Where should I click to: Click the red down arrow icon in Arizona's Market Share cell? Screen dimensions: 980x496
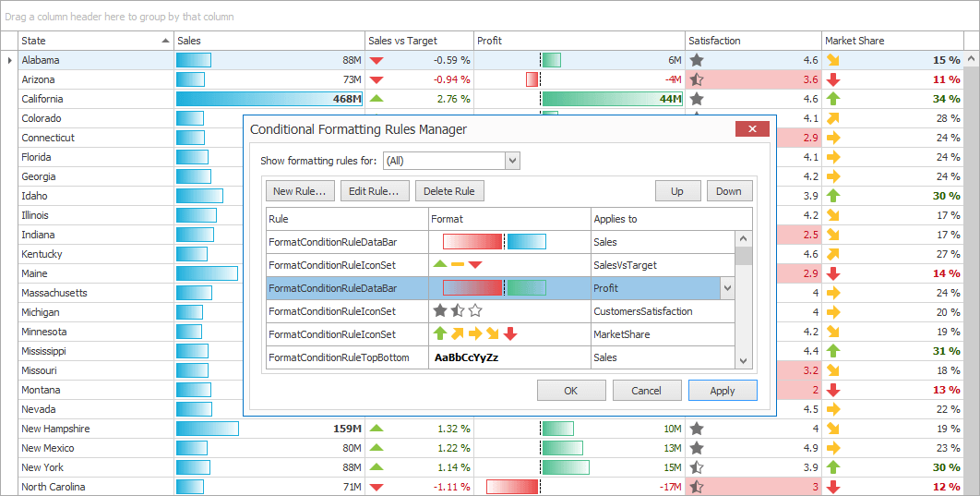coord(833,79)
